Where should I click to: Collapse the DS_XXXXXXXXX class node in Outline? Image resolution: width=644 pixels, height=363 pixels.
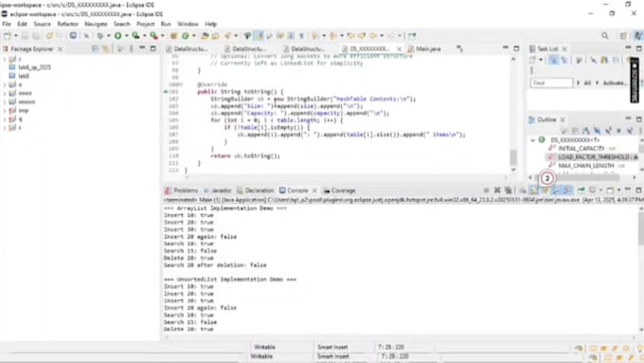[532, 139]
